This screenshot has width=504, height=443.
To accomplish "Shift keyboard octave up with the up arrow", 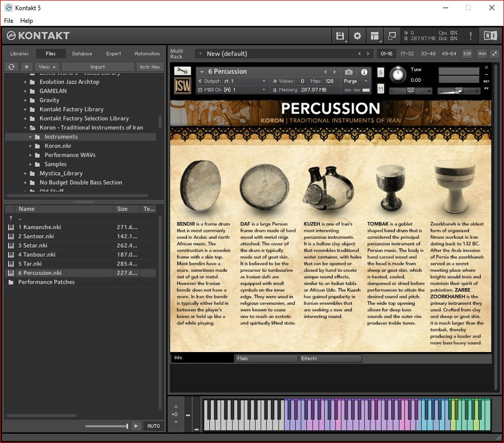I will 176,407.
